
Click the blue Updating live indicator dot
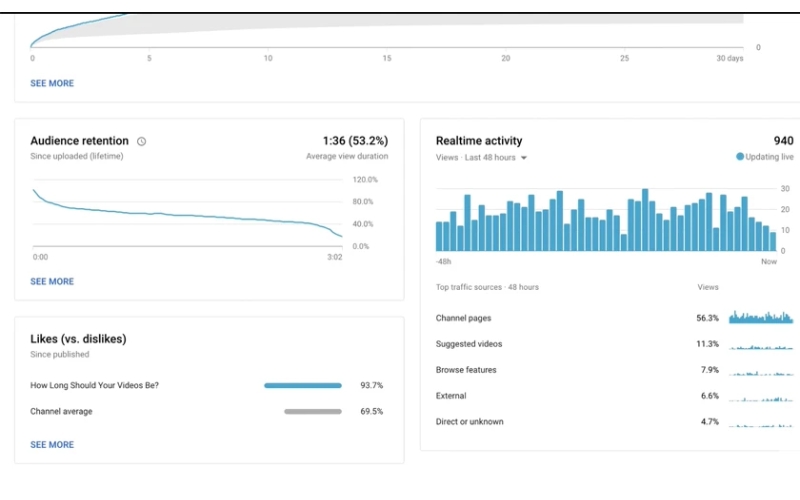pos(740,158)
